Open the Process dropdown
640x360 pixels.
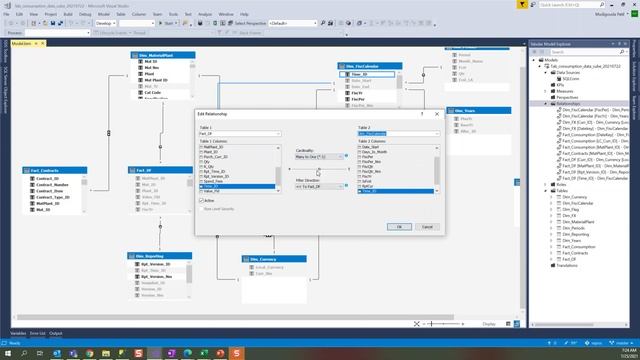click(57, 33)
